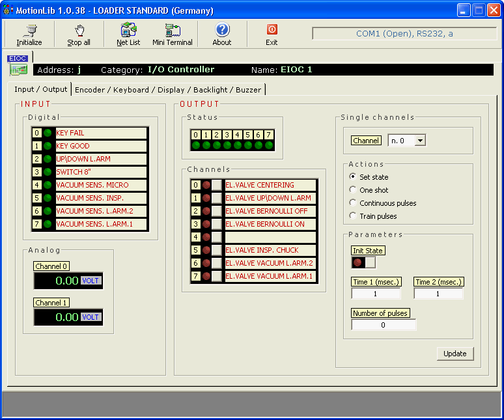Click the MotionLib title bar icon
The image size is (504, 420).
coord(7,10)
